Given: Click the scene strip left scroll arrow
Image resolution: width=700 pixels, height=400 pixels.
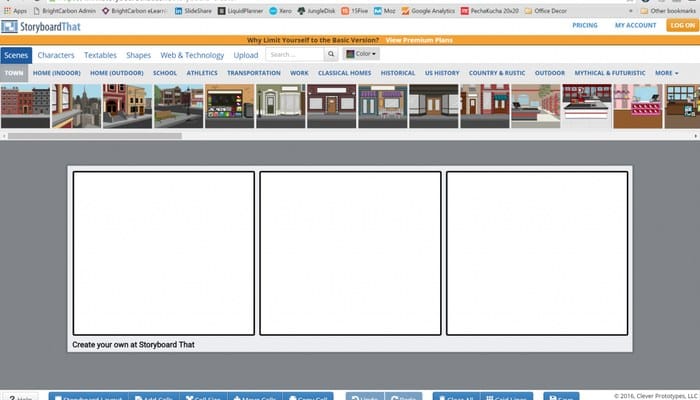Looking at the screenshot, I should (x=4, y=136).
